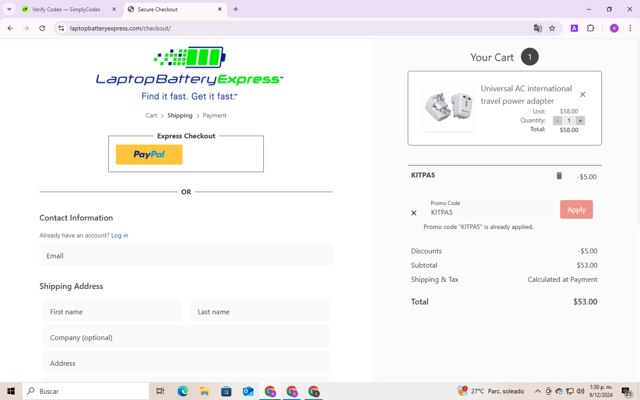Open the Chrome three-dot menu

coord(630,28)
